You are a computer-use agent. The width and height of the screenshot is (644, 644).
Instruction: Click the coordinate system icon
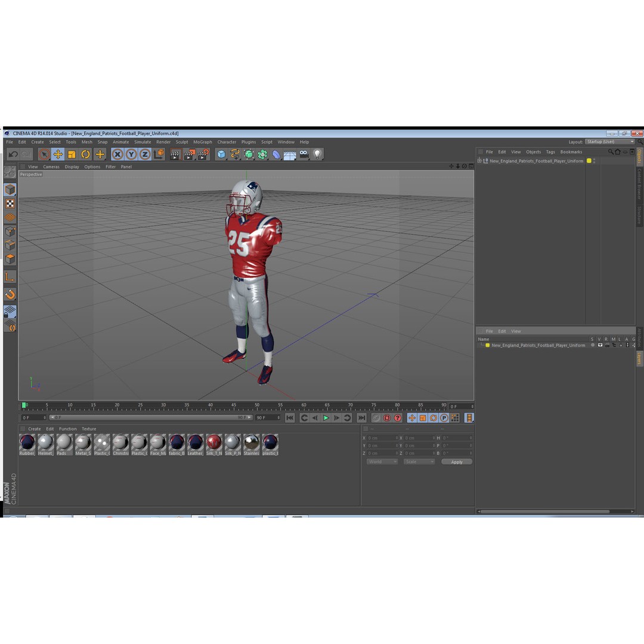click(x=159, y=154)
